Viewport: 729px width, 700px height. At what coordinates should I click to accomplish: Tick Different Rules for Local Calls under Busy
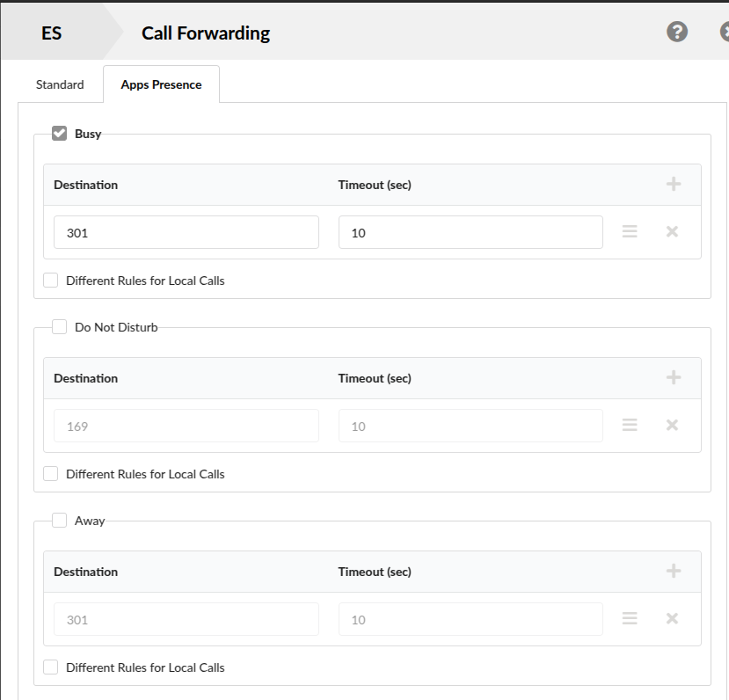(x=50, y=281)
